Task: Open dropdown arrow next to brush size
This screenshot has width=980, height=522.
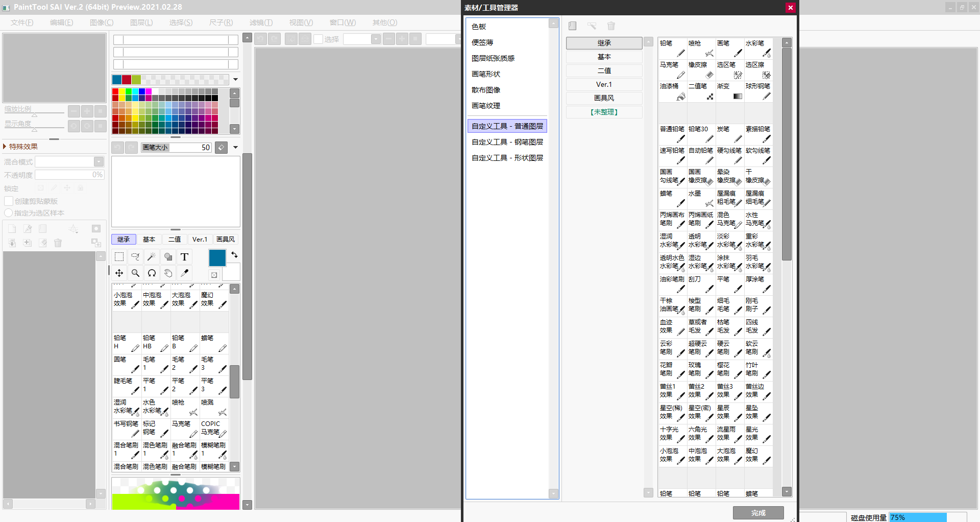Action: 235,147
